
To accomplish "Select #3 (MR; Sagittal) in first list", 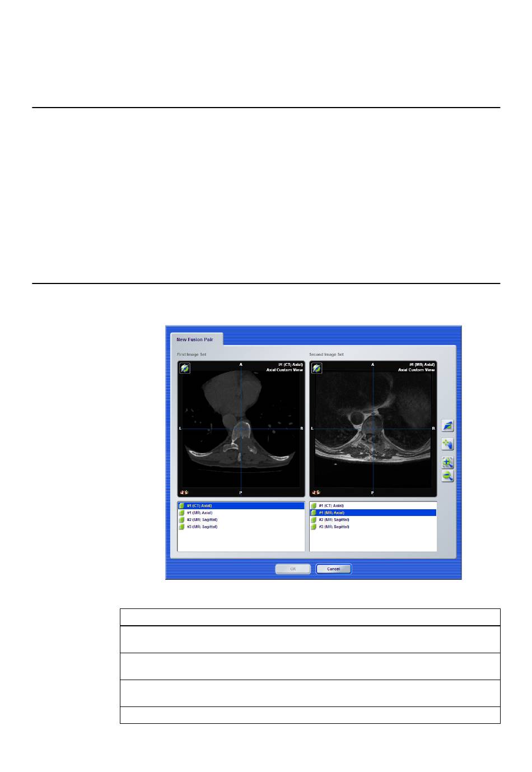I will [x=241, y=527].
